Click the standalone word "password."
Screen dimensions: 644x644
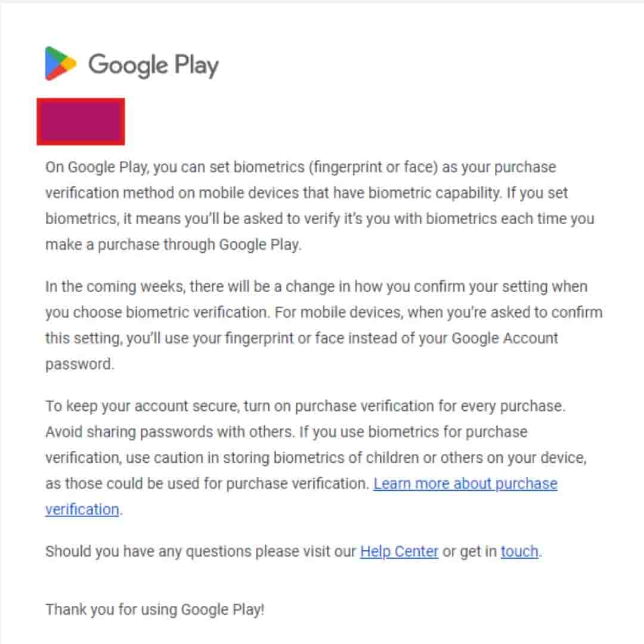point(79,364)
